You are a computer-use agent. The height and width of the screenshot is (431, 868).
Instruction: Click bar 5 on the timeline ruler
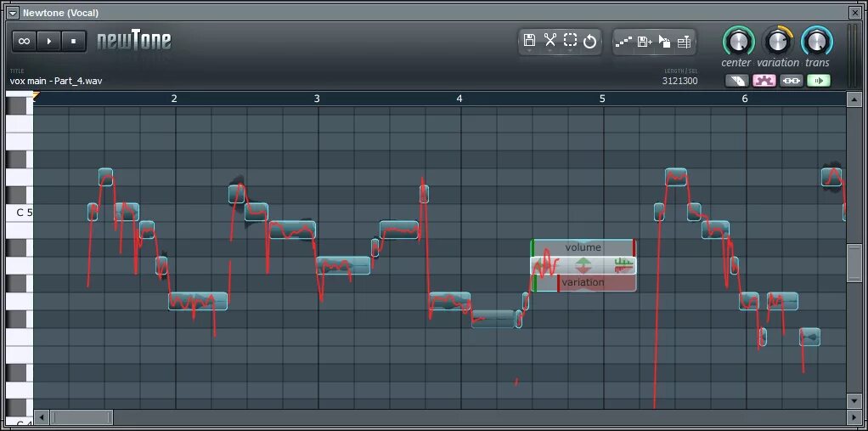pyautogui.click(x=602, y=99)
